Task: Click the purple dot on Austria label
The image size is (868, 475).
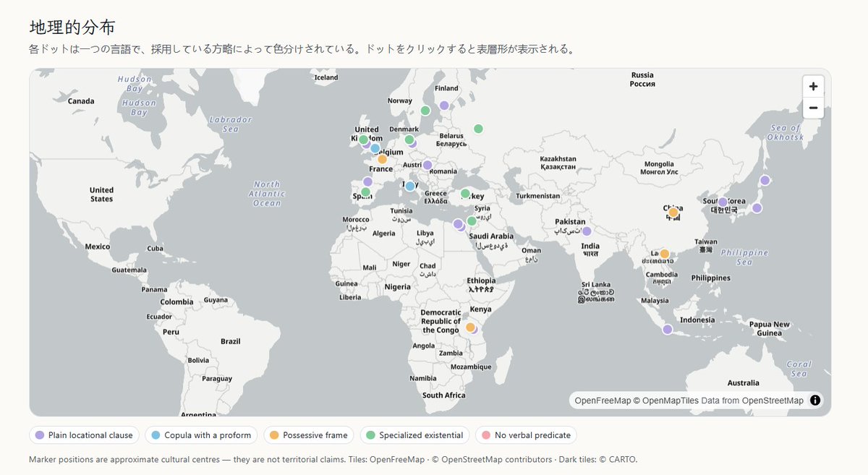Action: tap(427, 165)
